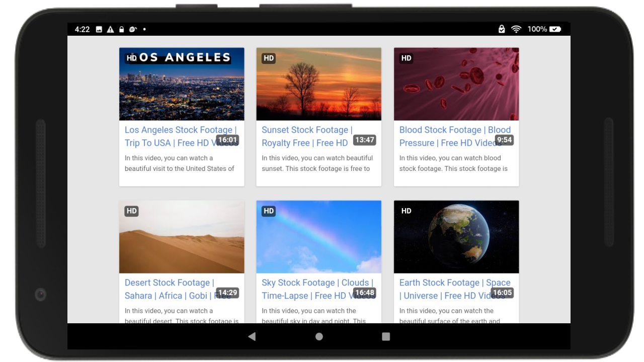This screenshot has height=362, width=644.
Task: Click the HD badge on Earth video
Action: coord(406,211)
